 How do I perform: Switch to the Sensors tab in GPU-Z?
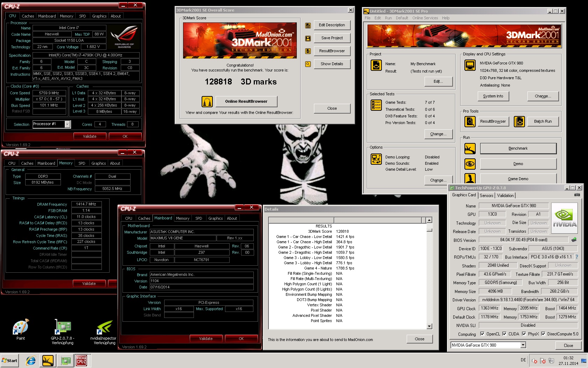486,196
